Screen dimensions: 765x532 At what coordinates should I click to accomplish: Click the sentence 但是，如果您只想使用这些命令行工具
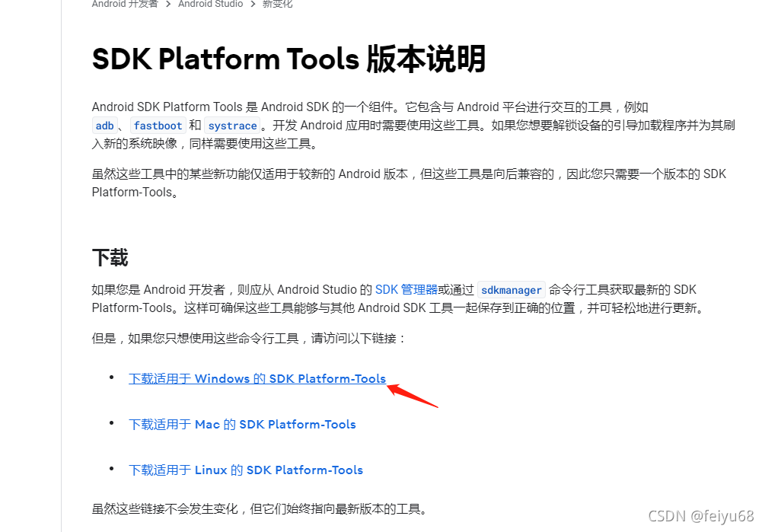tap(249, 339)
